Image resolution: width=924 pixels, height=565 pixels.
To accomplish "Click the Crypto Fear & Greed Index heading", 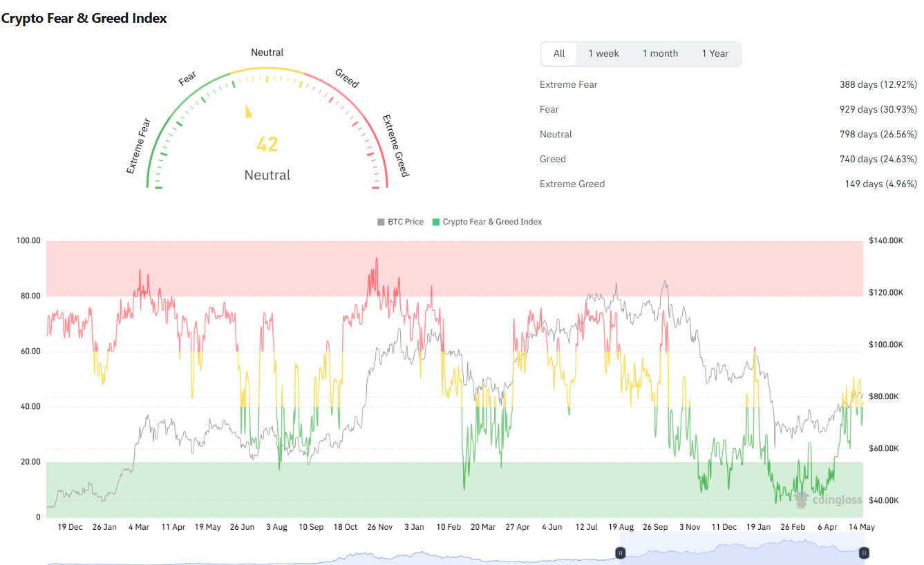I will pos(84,19).
